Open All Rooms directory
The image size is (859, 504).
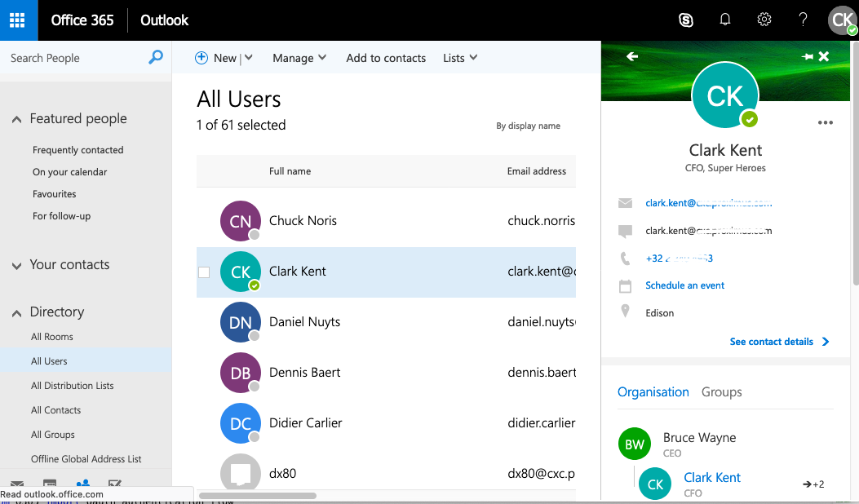pyautogui.click(x=52, y=337)
